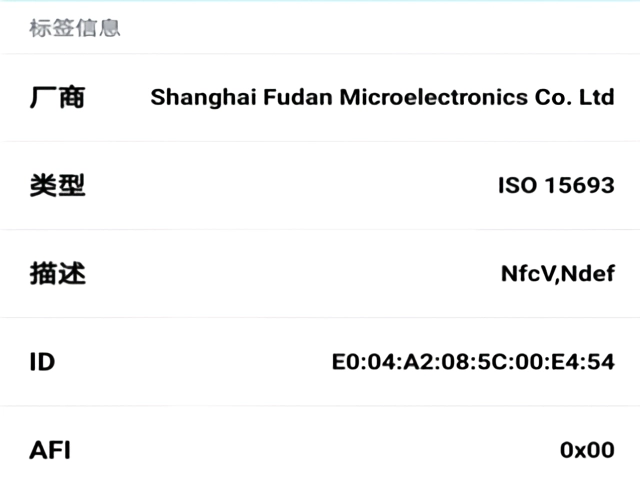Screen dimensions: 640x482
Task: Click the 0x00 AFI value
Action: [x=587, y=450]
